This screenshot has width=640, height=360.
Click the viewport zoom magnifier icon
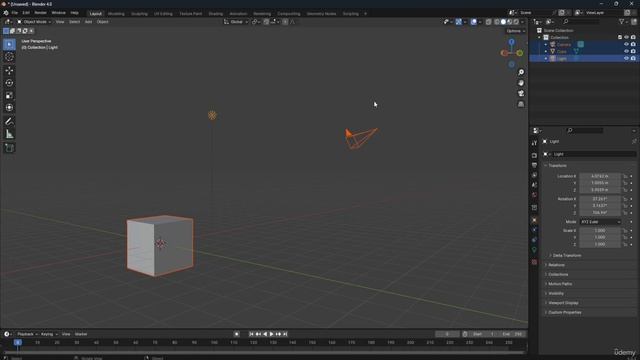click(x=521, y=72)
